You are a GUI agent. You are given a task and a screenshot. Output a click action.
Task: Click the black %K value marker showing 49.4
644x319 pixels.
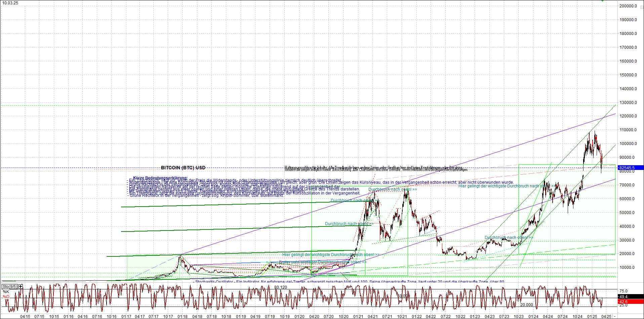pyautogui.click(x=623, y=297)
